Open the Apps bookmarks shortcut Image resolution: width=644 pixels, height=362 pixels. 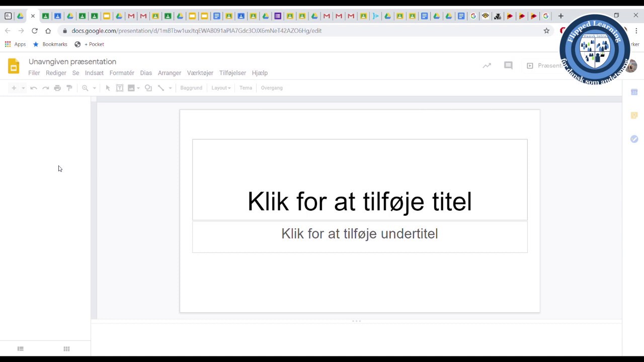(x=15, y=44)
